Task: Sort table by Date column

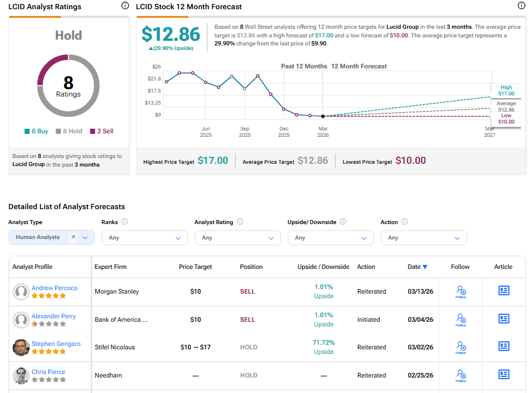Action: tap(417, 267)
